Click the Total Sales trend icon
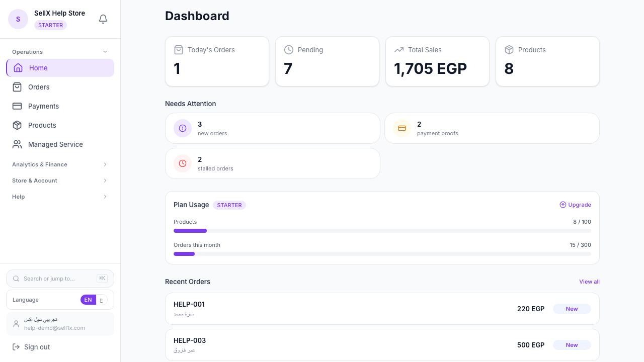The width and height of the screenshot is (644, 362). 399,50
